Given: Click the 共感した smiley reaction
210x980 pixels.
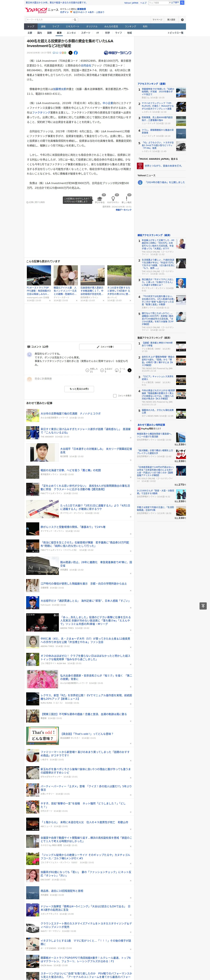Looking at the screenshot, I should (87, 370).
